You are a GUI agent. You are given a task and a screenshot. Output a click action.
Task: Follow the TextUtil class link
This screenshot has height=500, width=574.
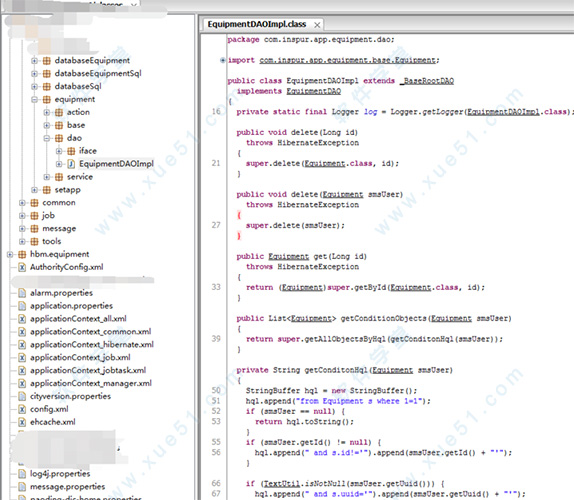[x=282, y=484]
